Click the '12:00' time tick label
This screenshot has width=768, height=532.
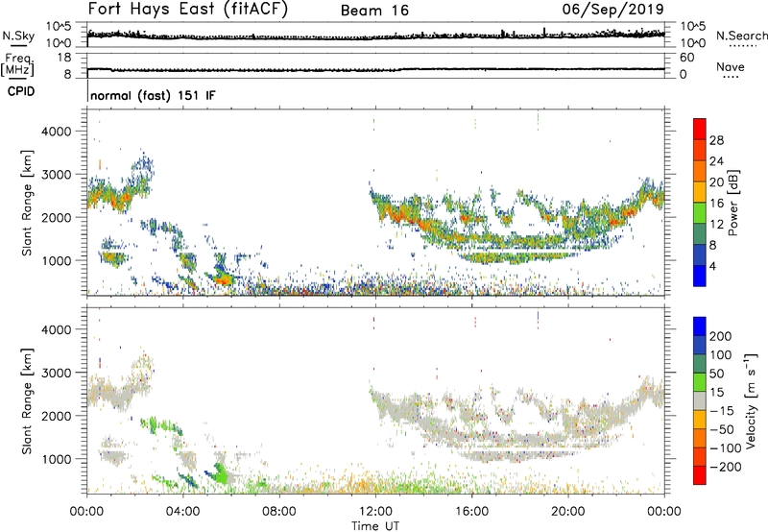[x=375, y=512]
